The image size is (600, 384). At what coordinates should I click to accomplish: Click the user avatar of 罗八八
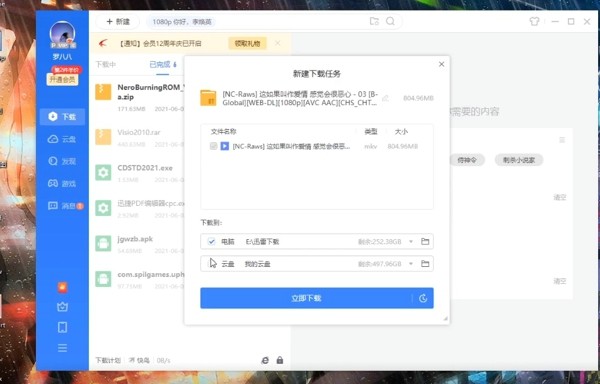coord(62,34)
